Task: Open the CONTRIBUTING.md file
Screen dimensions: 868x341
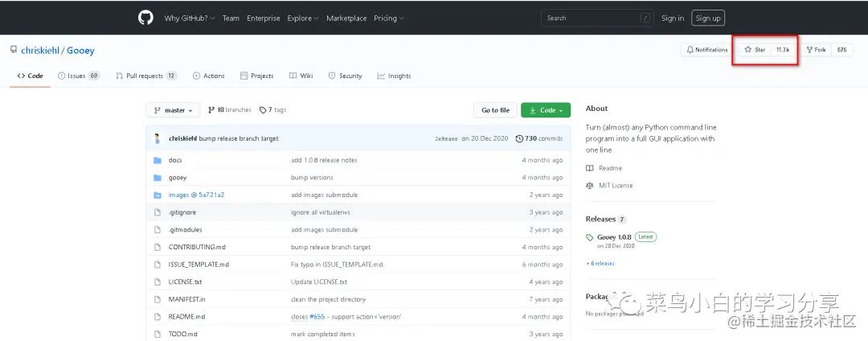Action: 197,247
